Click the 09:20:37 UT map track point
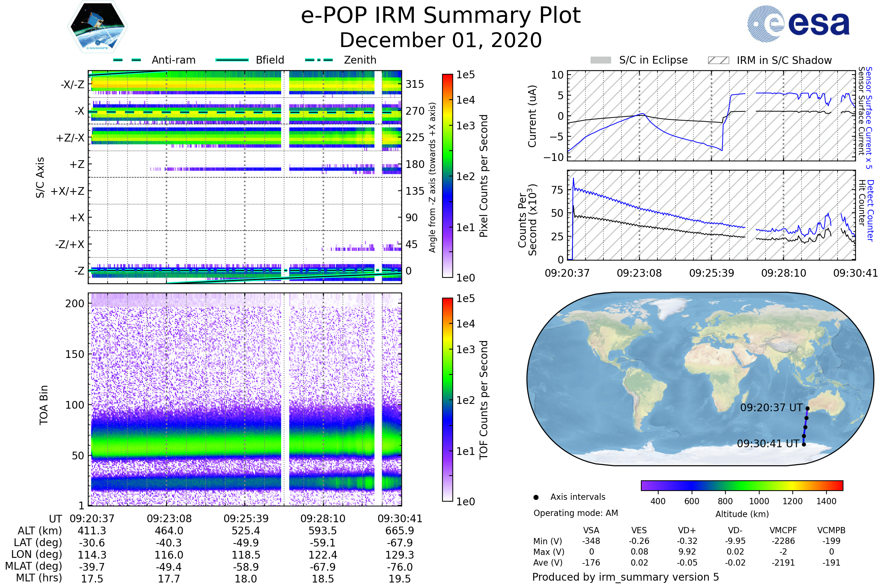The image size is (882, 588). point(807,409)
